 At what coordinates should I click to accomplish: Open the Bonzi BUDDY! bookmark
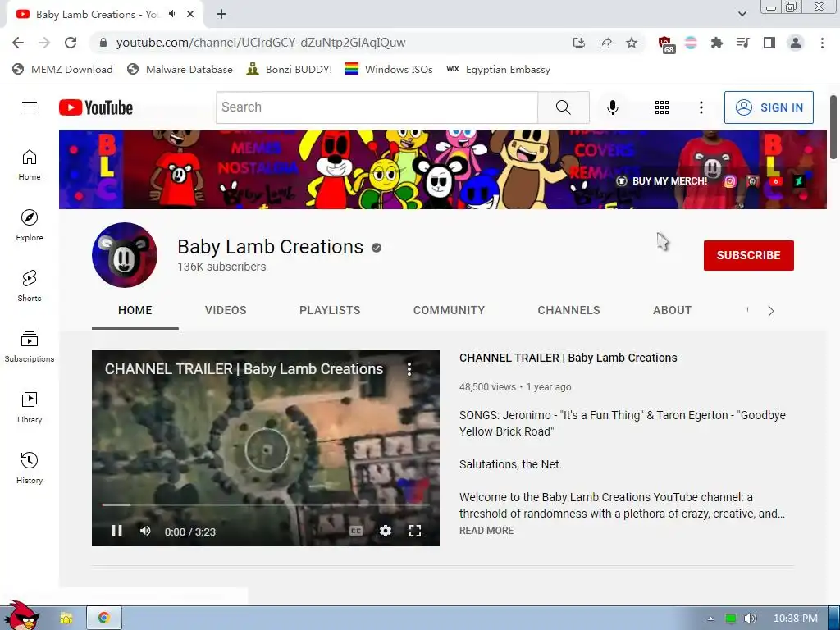pyautogui.click(x=290, y=69)
